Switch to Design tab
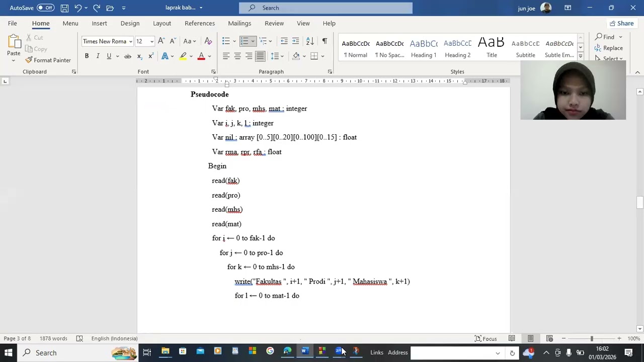Screen dimensions: 644x362 tap(130, 23)
